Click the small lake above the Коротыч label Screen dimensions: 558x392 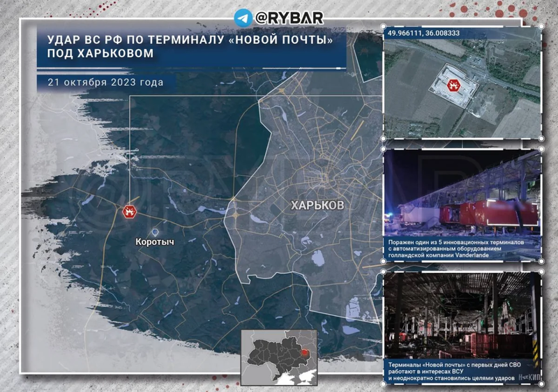coord(155,231)
